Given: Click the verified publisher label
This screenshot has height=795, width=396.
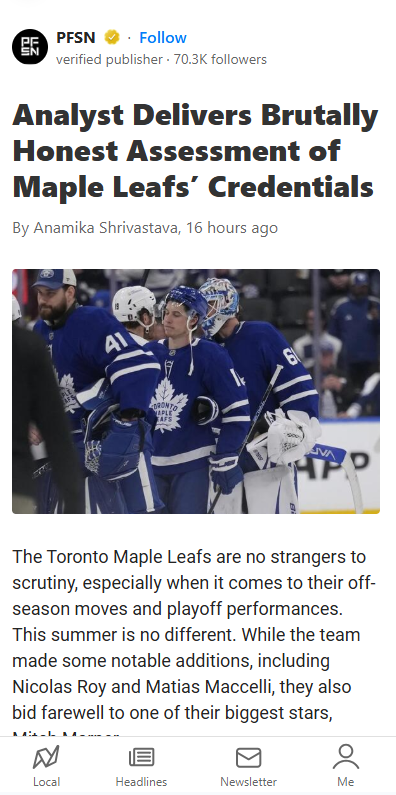Looking at the screenshot, I should point(109,60).
